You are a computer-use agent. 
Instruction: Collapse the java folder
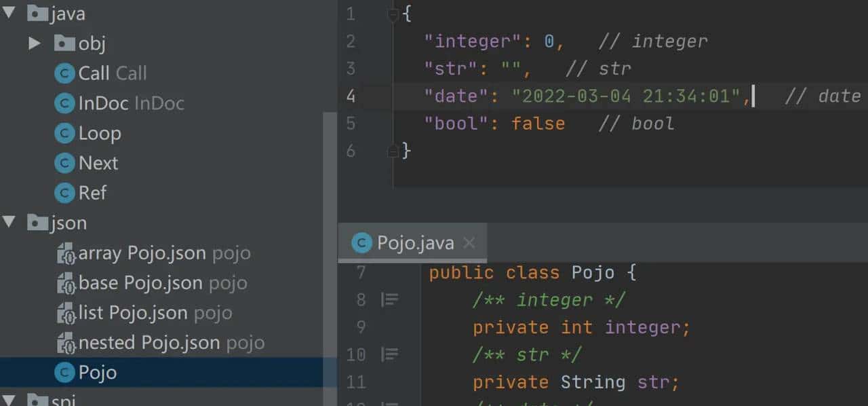coord(9,13)
